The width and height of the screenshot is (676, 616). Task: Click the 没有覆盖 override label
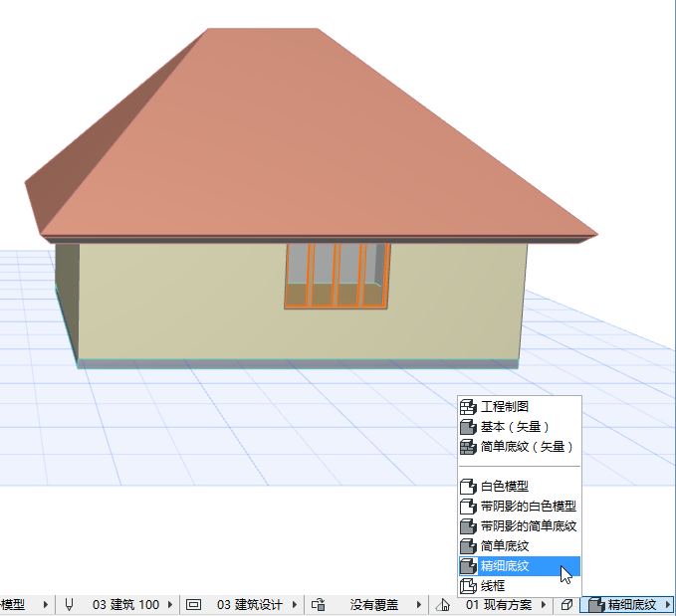374,605
